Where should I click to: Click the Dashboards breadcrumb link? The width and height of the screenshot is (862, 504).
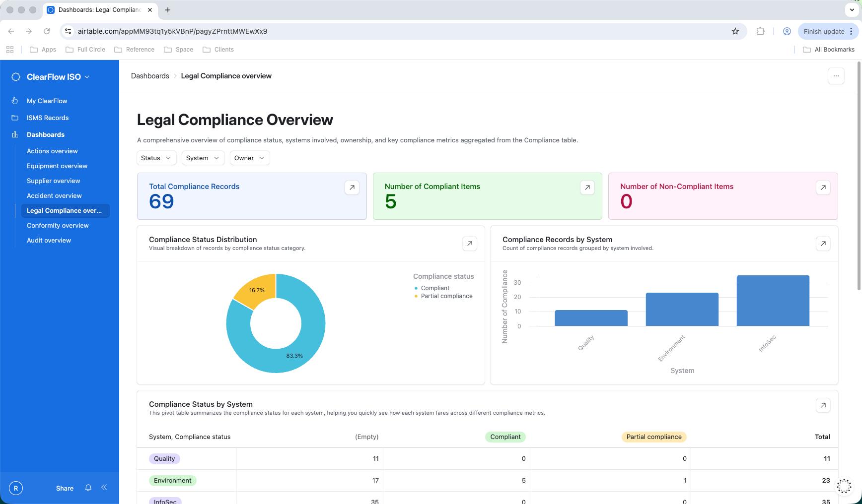click(150, 76)
